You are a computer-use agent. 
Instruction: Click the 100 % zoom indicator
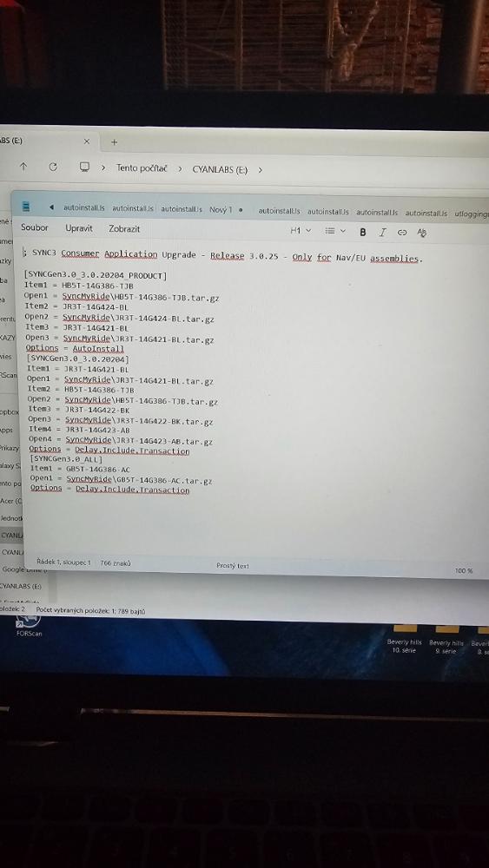464,571
